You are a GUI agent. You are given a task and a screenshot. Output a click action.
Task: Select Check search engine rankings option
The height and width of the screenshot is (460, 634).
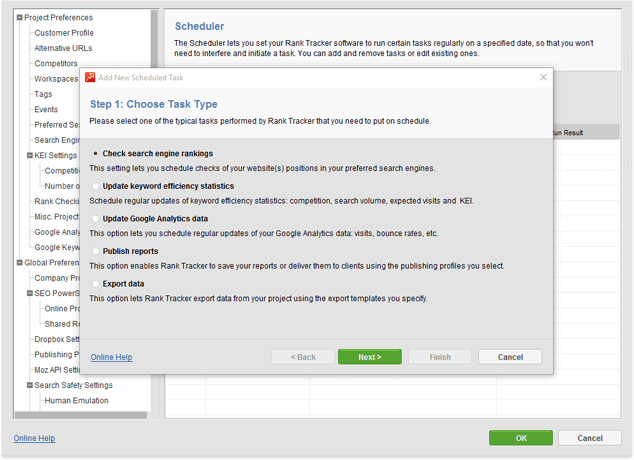pos(95,154)
